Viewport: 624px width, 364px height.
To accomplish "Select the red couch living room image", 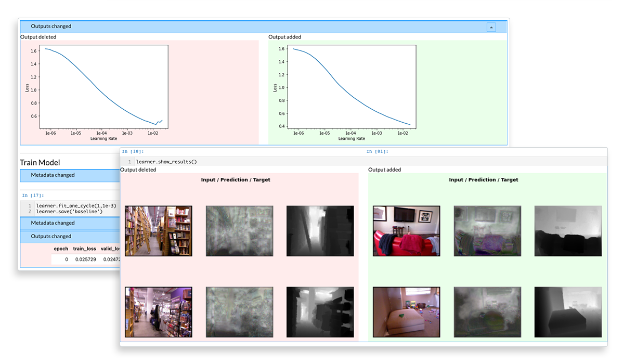I will point(407,231).
